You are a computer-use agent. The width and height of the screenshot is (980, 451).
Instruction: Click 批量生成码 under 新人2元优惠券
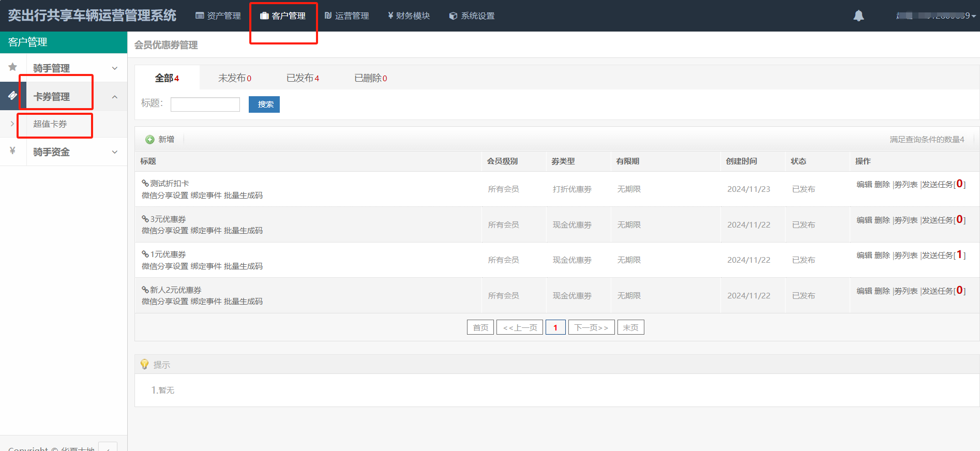pyautogui.click(x=243, y=302)
